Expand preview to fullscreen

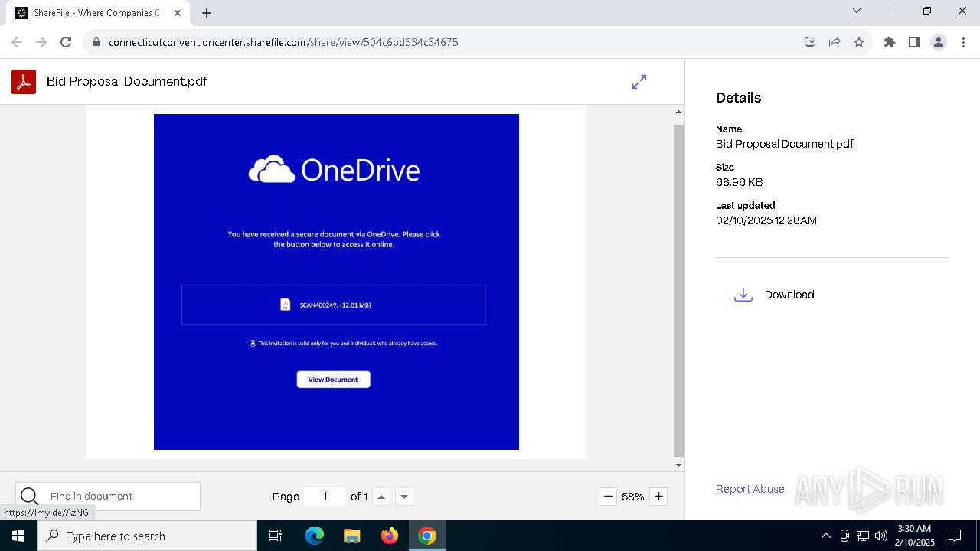(x=639, y=82)
